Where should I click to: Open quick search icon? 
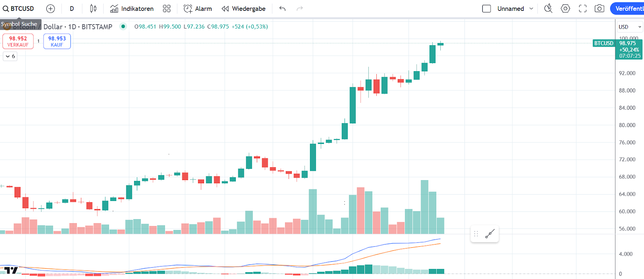point(548,8)
